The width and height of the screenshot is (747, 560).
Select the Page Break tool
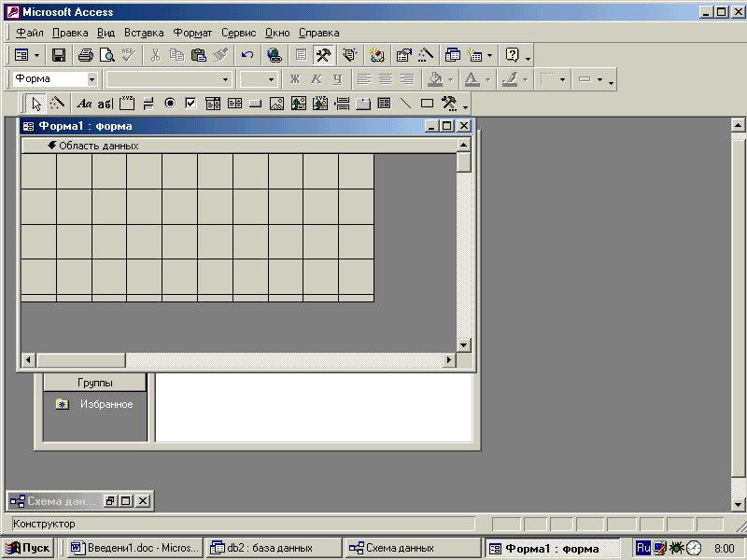pyautogui.click(x=342, y=104)
